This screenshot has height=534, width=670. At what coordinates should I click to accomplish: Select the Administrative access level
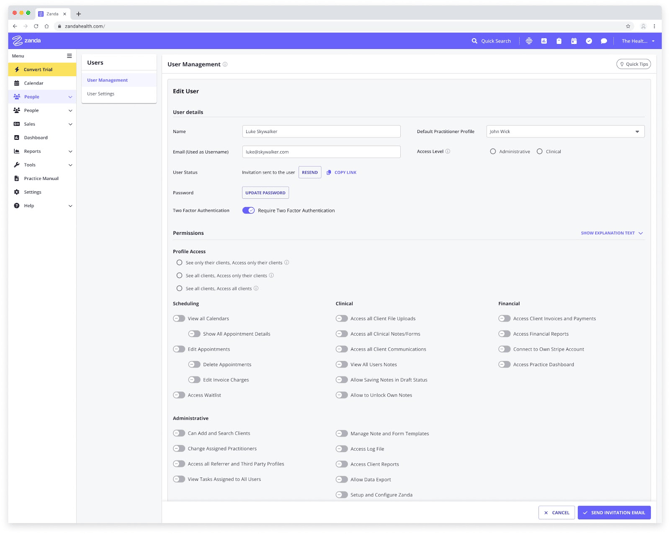[x=493, y=152]
